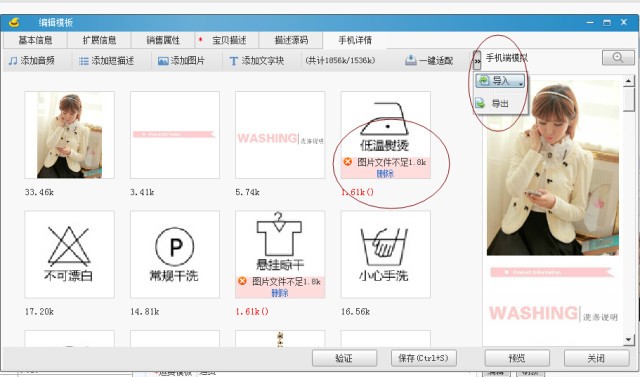Switch to 描述源码 tab
The width and height of the screenshot is (640, 377).
(x=291, y=40)
